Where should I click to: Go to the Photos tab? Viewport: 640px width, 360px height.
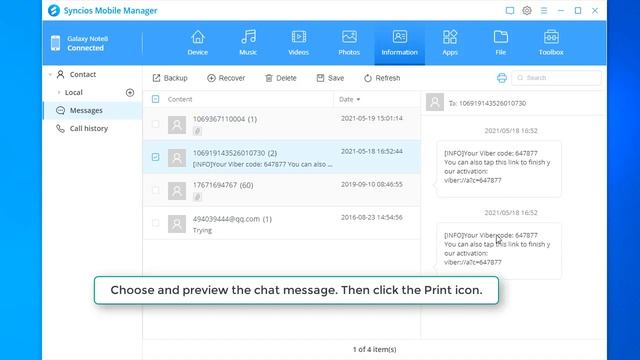(x=349, y=43)
